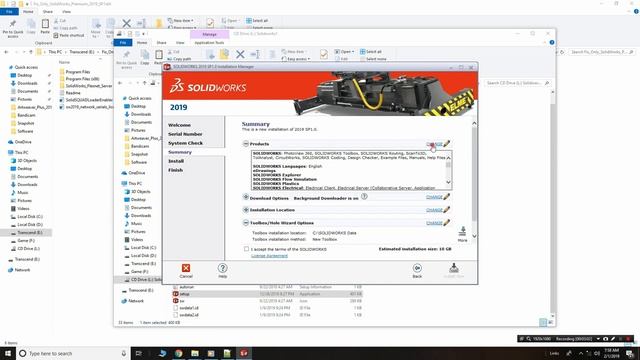Click the Background Downloader help icon

pos(364,197)
